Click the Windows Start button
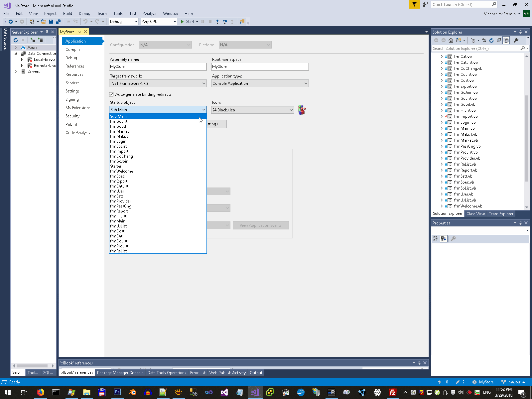This screenshot has width=532, height=399. [8, 392]
